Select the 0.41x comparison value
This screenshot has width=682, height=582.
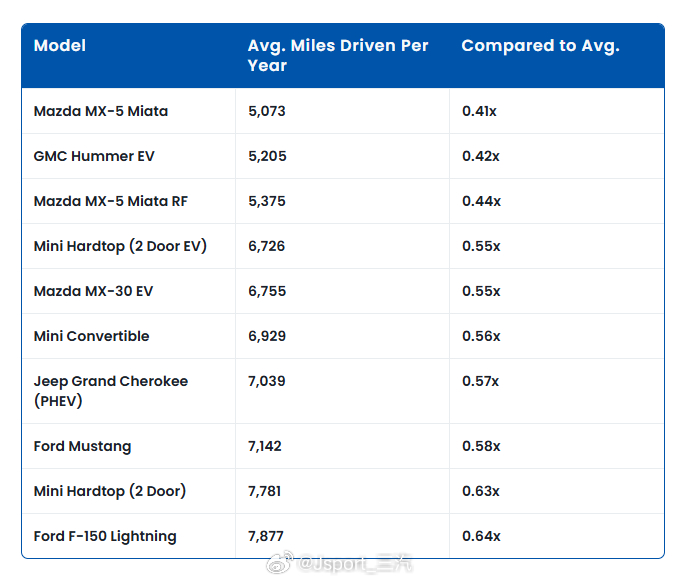tap(479, 111)
